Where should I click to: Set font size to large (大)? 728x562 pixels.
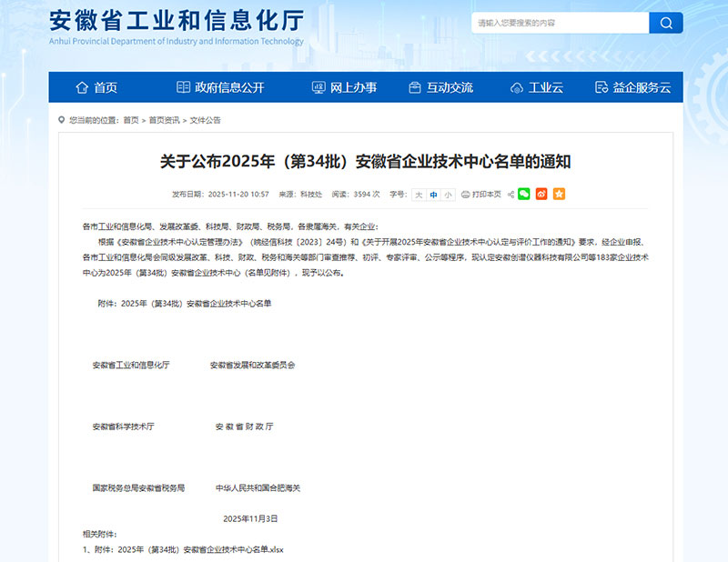coord(419,195)
